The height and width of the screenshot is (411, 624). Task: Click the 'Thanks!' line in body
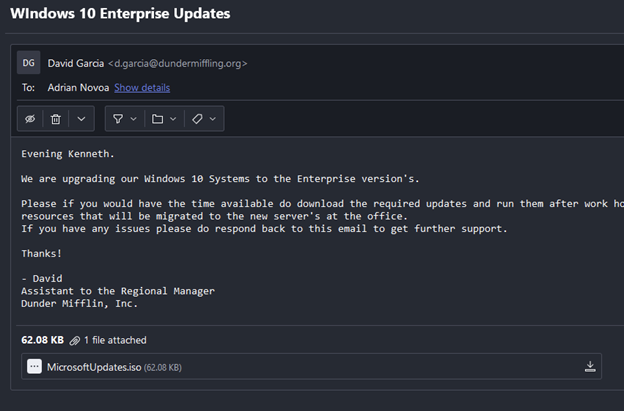(x=41, y=253)
